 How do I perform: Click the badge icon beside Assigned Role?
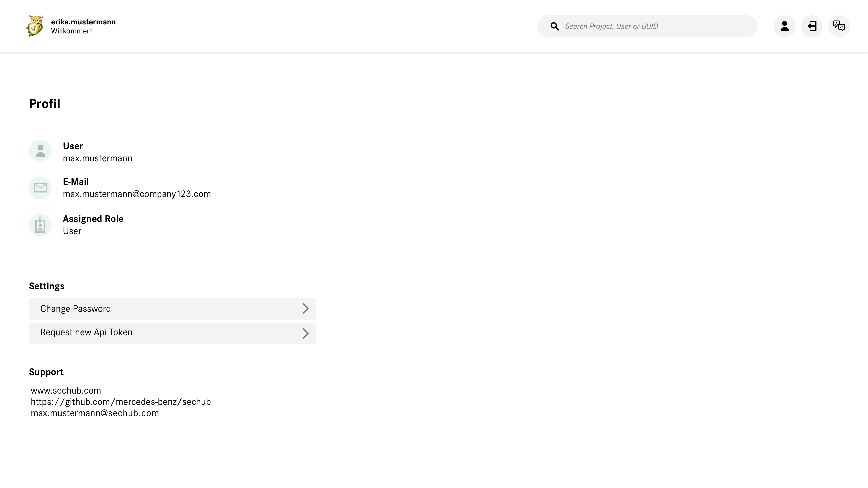point(40,225)
